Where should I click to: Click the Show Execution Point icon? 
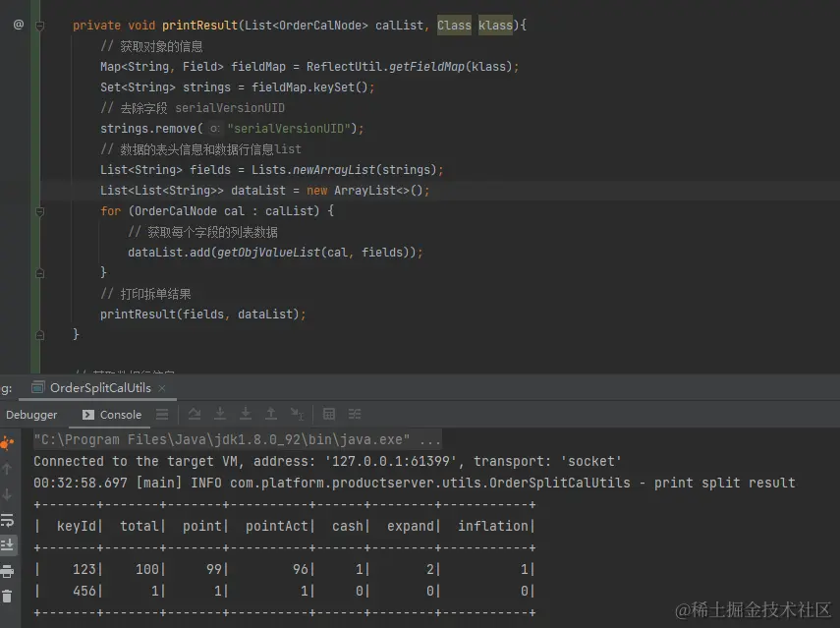(195, 414)
